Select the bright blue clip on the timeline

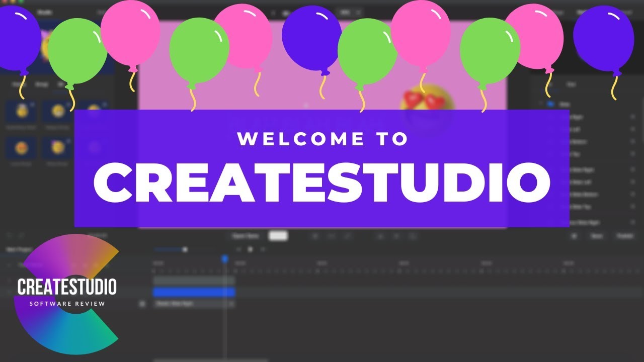(194, 292)
